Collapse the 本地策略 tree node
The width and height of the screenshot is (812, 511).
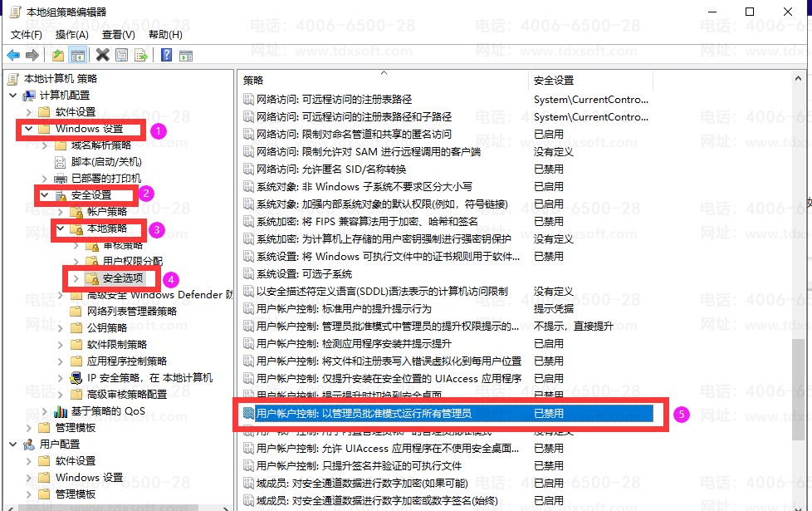pyautogui.click(x=60, y=228)
